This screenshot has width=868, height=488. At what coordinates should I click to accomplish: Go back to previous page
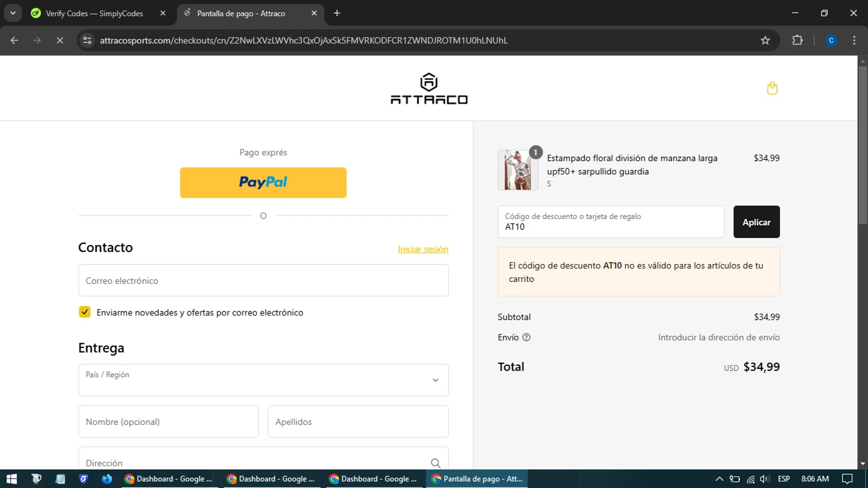click(x=14, y=41)
